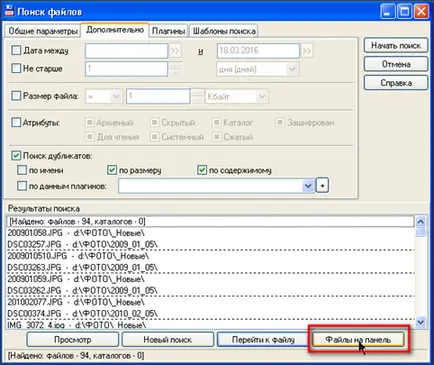Select the '[Найдено: файлов - 94' results row
The height and width of the screenshot is (365, 434).
(x=210, y=221)
